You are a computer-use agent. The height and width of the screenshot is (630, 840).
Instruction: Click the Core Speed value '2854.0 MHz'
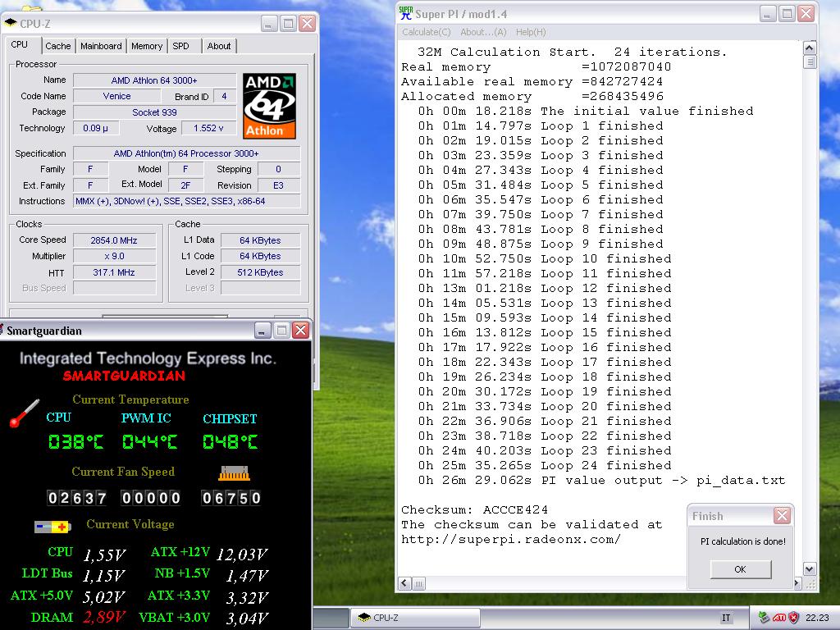(114, 240)
